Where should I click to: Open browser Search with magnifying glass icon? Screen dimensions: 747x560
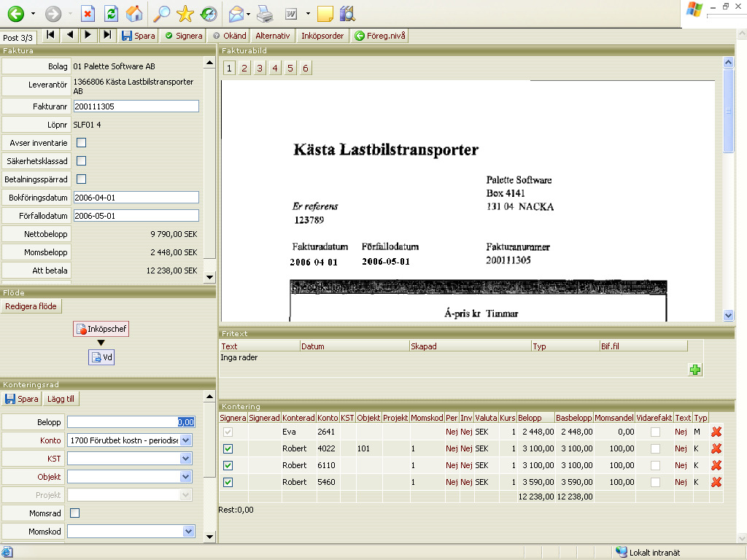click(x=161, y=14)
